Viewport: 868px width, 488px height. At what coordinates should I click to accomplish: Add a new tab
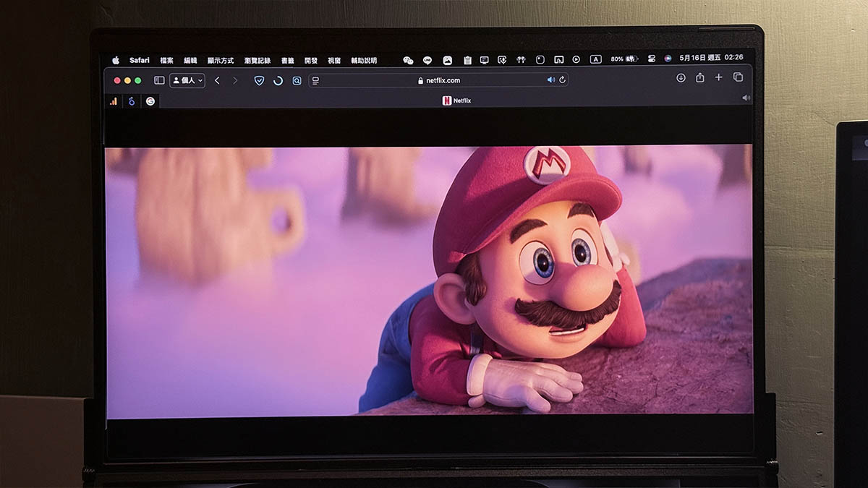coord(718,77)
